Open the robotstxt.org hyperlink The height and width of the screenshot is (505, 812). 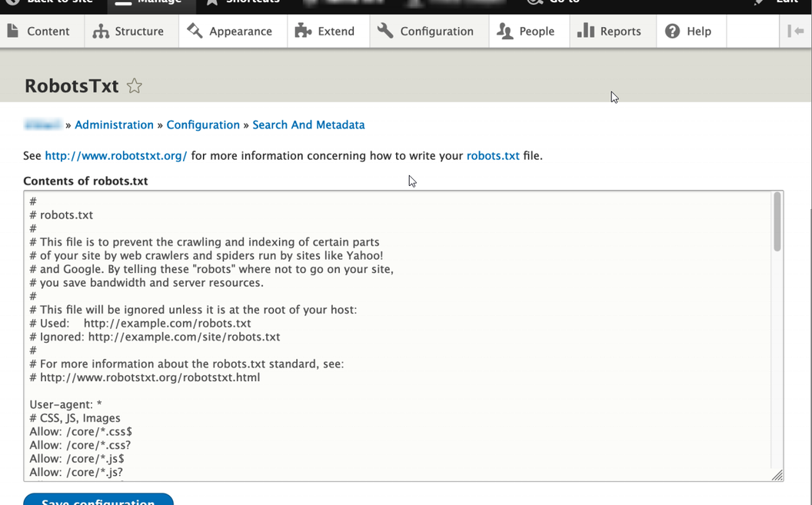pyautogui.click(x=115, y=155)
